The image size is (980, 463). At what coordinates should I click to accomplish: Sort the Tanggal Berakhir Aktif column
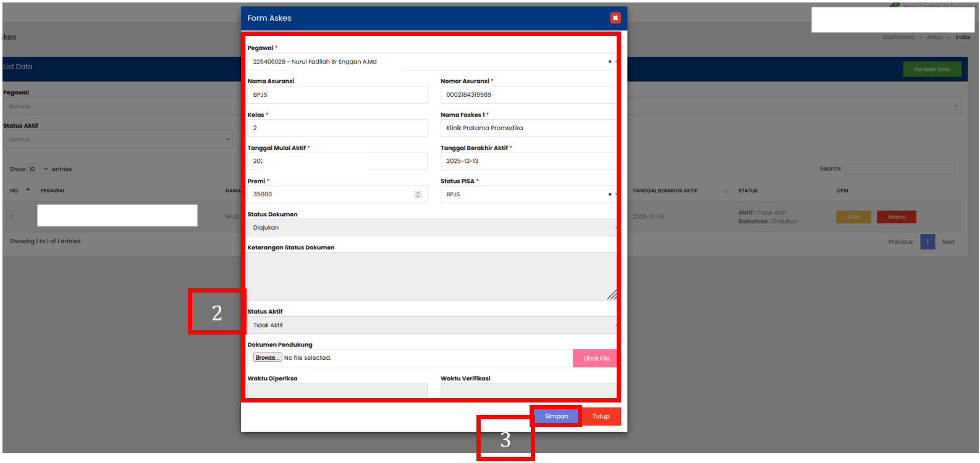click(x=725, y=191)
